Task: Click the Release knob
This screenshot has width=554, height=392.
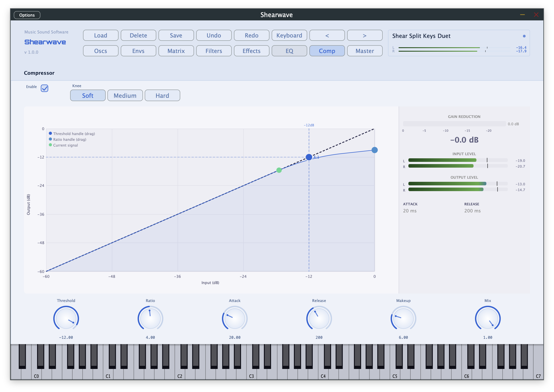Action: [x=319, y=318]
